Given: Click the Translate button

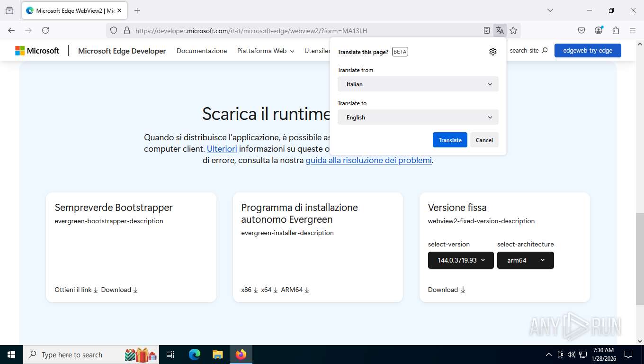Looking at the screenshot, I should pyautogui.click(x=450, y=140).
